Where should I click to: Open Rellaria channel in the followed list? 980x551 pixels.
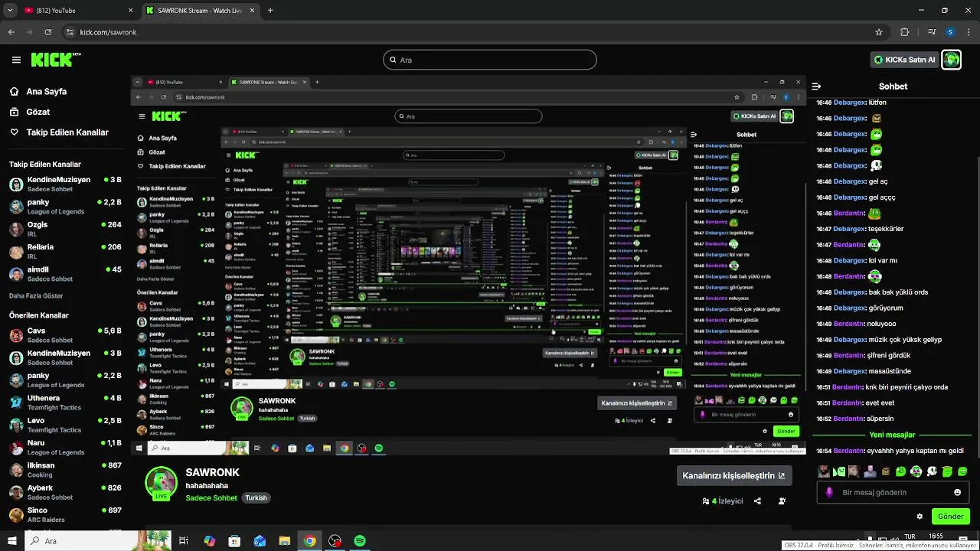coord(65,251)
